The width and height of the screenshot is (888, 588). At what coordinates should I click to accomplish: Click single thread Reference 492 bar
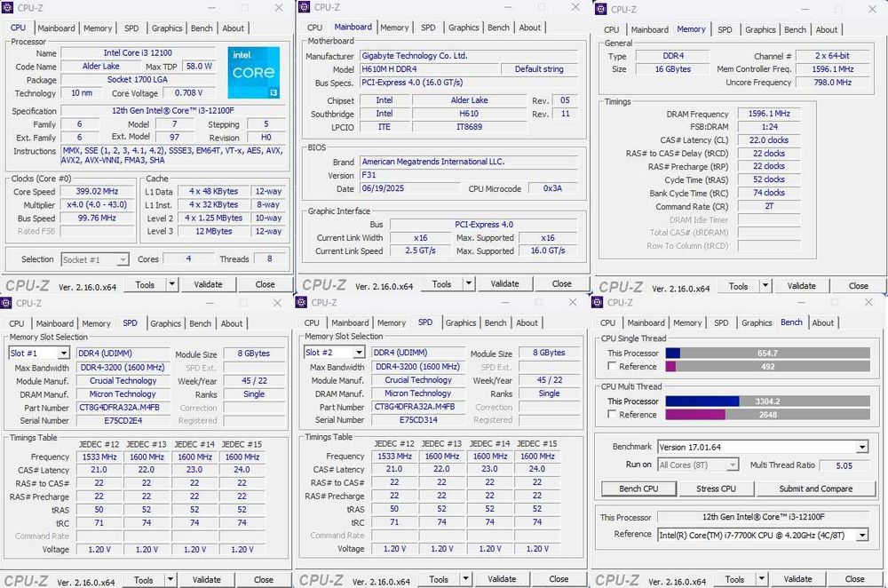pyautogui.click(x=767, y=367)
